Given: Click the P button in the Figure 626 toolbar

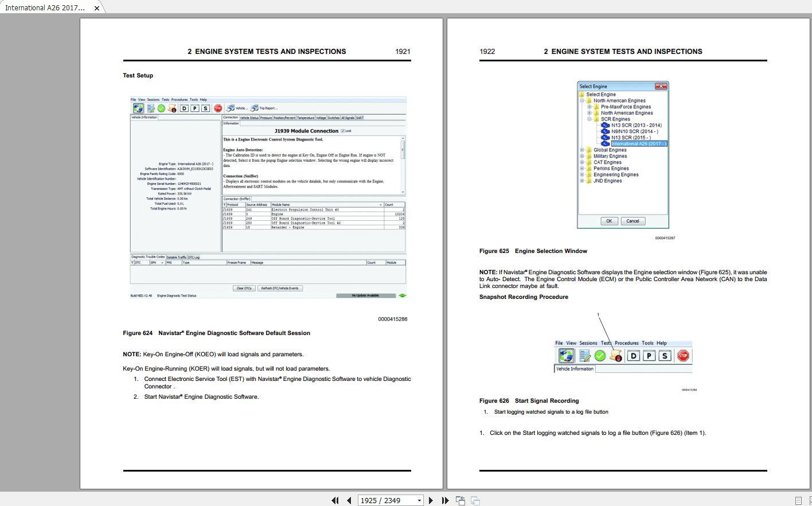Looking at the screenshot, I should (x=649, y=356).
